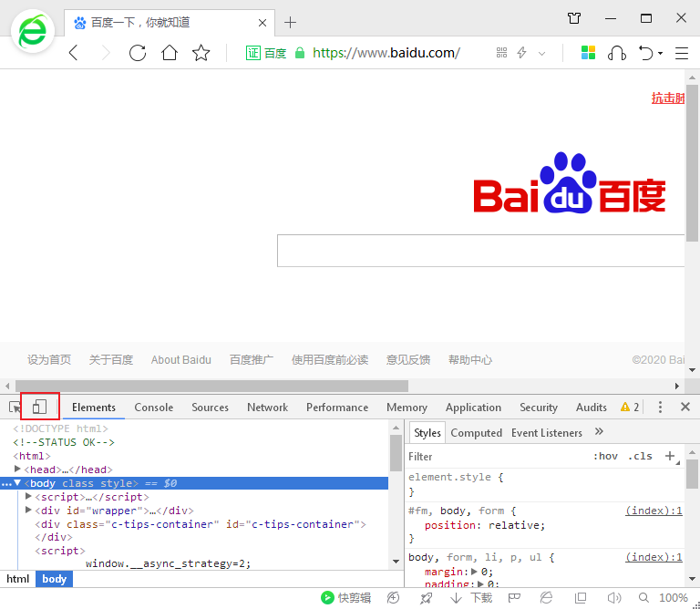Viewport: 700px width, 609px height.
Task: Switch to the Console tab
Action: pyautogui.click(x=153, y=408)
